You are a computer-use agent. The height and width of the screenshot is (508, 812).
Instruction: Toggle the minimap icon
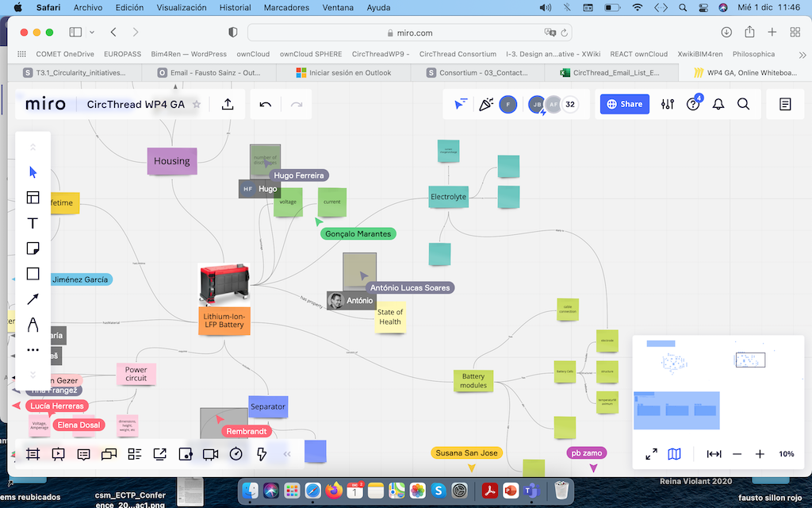(674, 454)
